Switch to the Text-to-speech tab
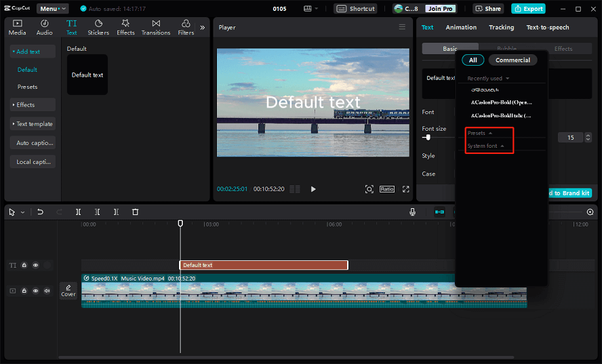The height and width of the screenshot is (364, 602). (548, 27)
